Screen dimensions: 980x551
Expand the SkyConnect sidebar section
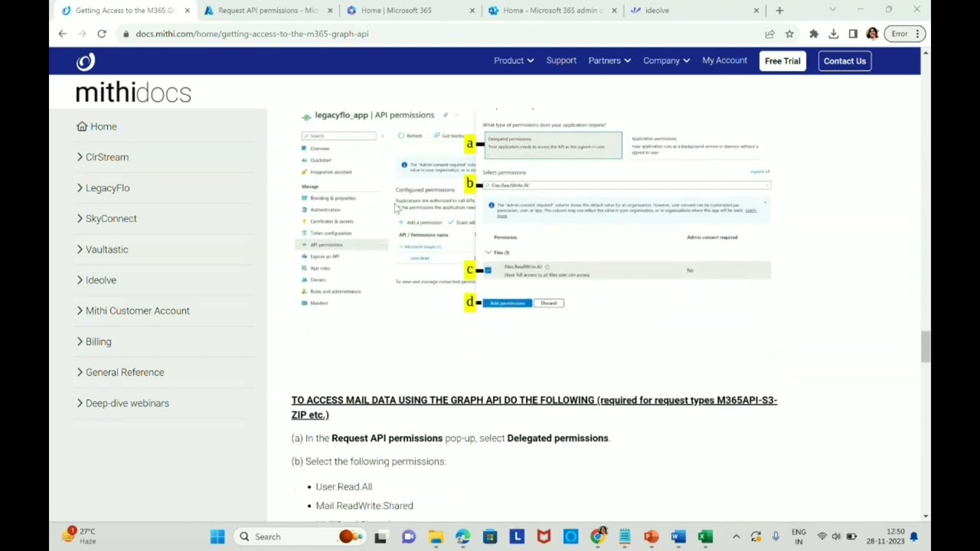pos(107,218)
